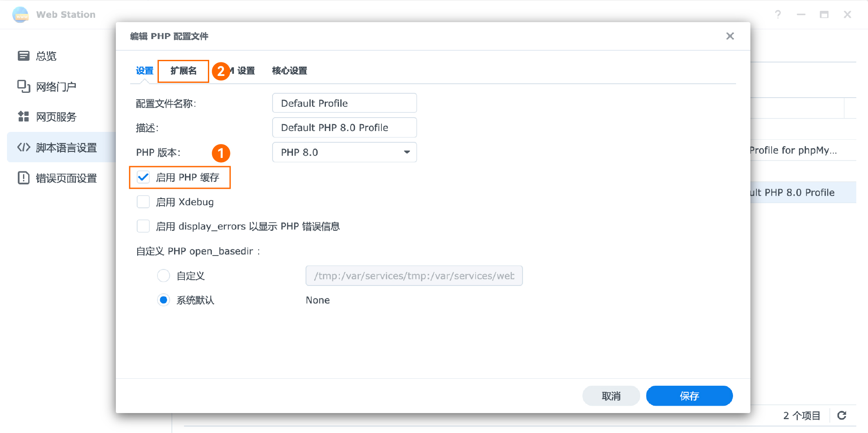Click the refresh icon beside 2 个项目

[842, 415]
